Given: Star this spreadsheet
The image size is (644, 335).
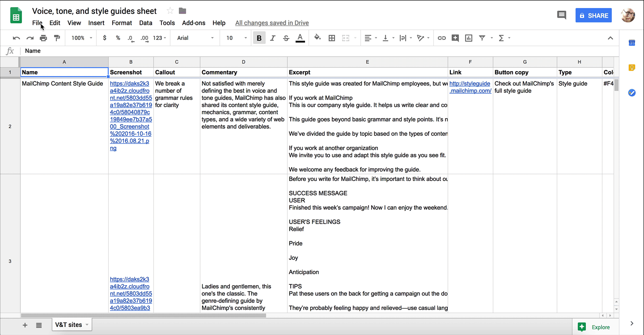Looking at the screenshot, I should (170, 11).
